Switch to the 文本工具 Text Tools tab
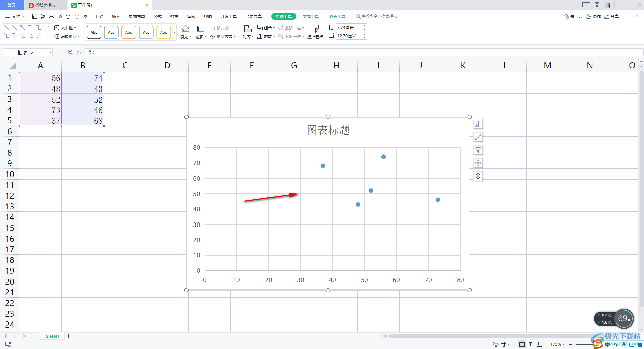The width and height of the screenshot is (644, 349). [x=311, y=16]
